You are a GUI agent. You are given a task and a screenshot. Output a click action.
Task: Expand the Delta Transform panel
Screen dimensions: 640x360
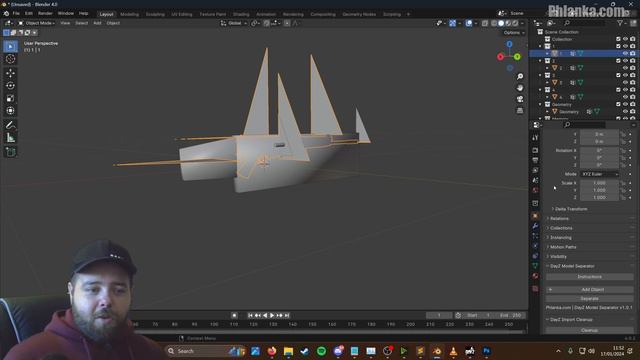[x=571, y=209]
